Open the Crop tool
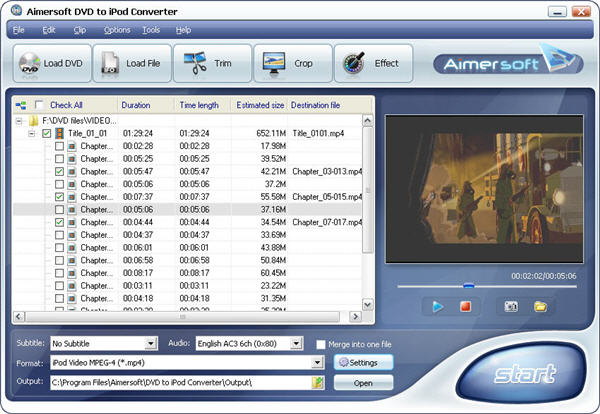This screenshot has width=600, height=414. pos(292,63)
